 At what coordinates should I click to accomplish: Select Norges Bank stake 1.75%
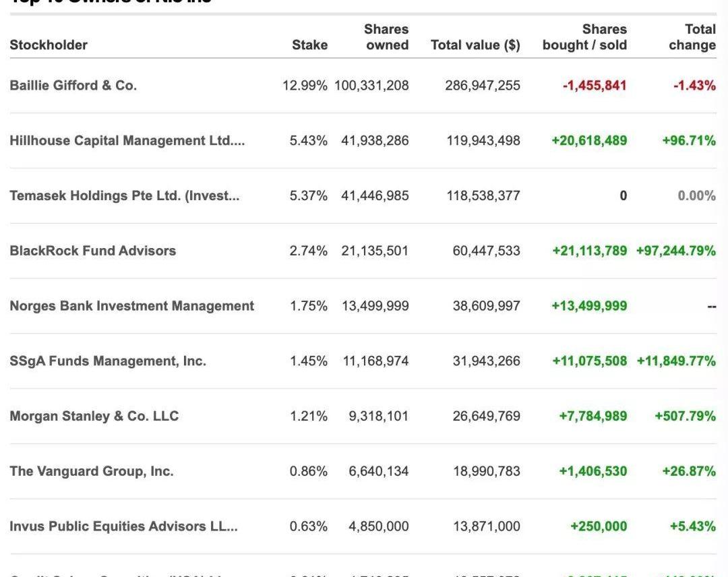tap(309, 306)
